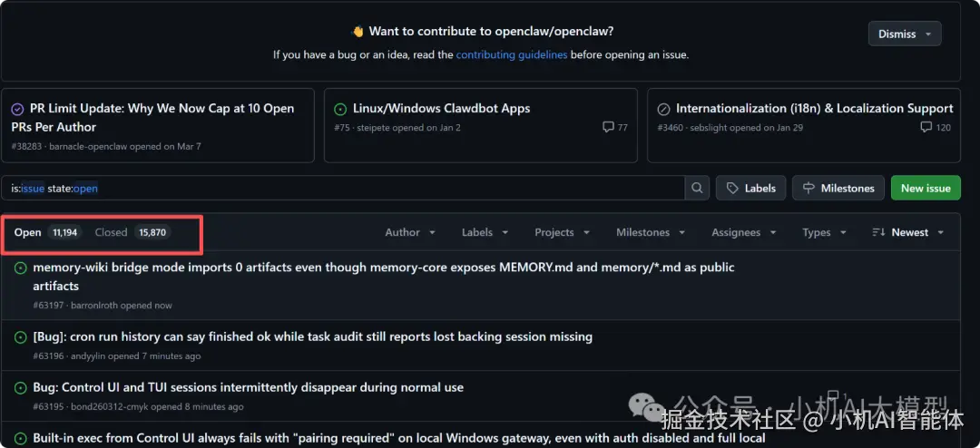This screenshot has width=980, height=448.
Task: Open the Dismiss dropdown
Action: 905,34
